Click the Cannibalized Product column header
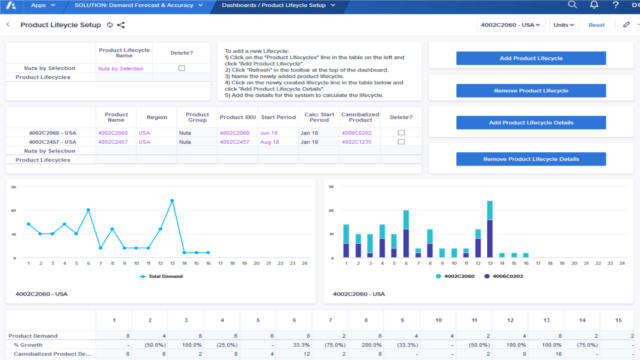 click(x=360, y=117)
